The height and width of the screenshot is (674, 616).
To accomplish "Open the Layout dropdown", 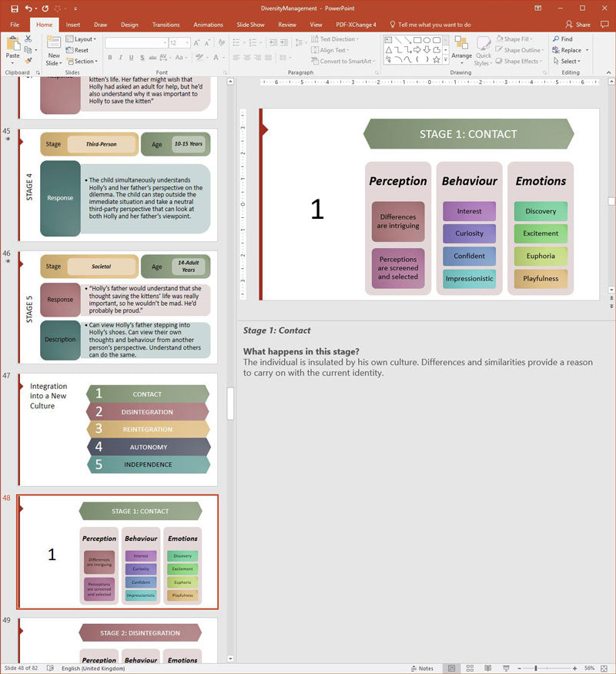I will 81,39.
